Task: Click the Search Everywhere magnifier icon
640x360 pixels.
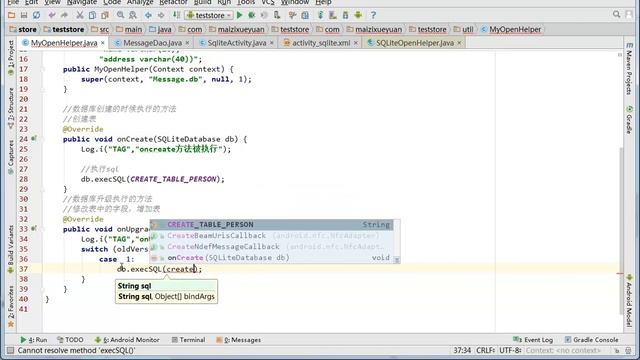Action: [616, 15]
